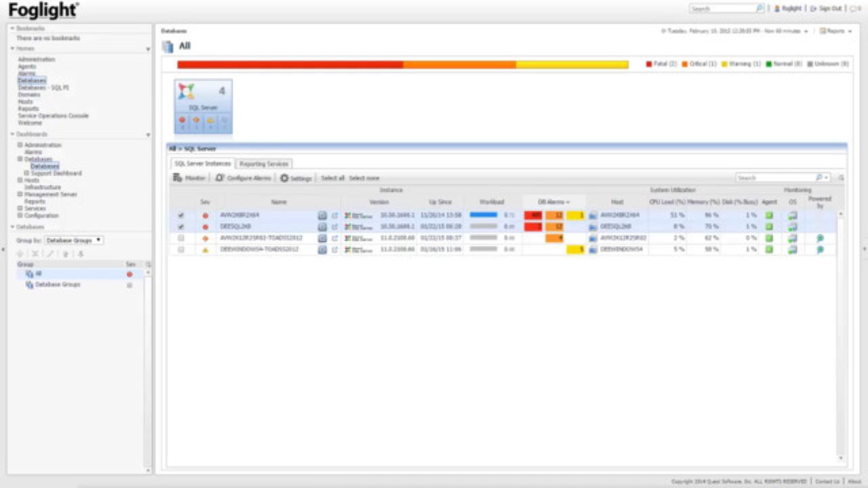Click the Contact Us footer link
The width and height of the screenshot is (868, 488).
coord(827,481)
